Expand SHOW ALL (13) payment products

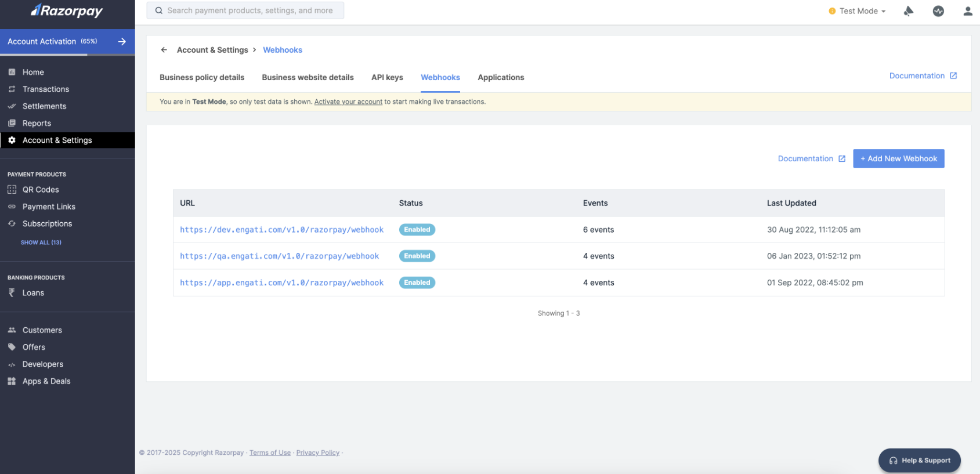[41, 243]
